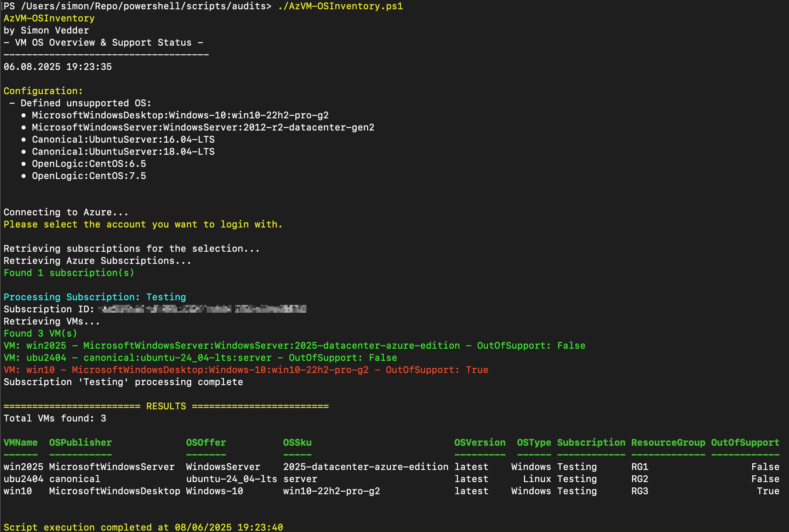Click 'Script execution completed' line

pyautogui.click(x=143, y=527)
